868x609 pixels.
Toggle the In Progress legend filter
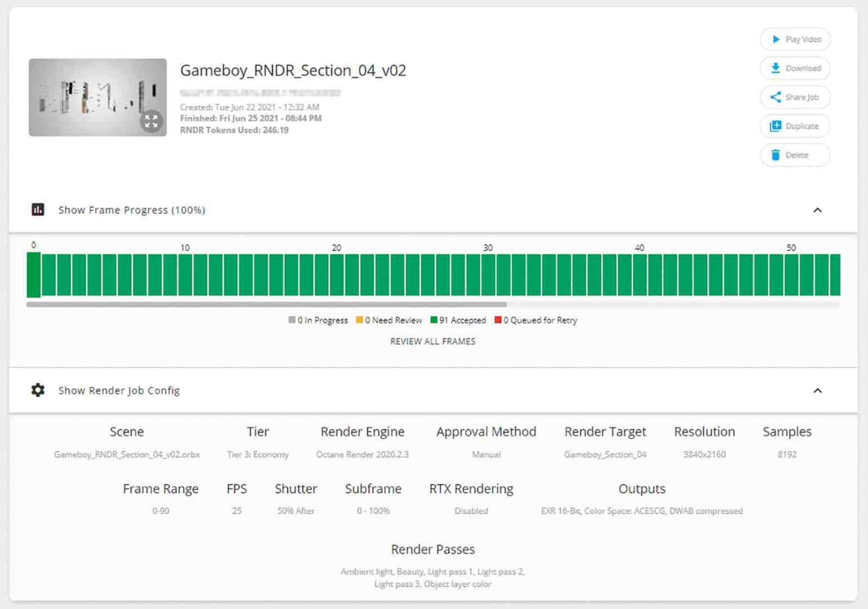tap(318, 320)
